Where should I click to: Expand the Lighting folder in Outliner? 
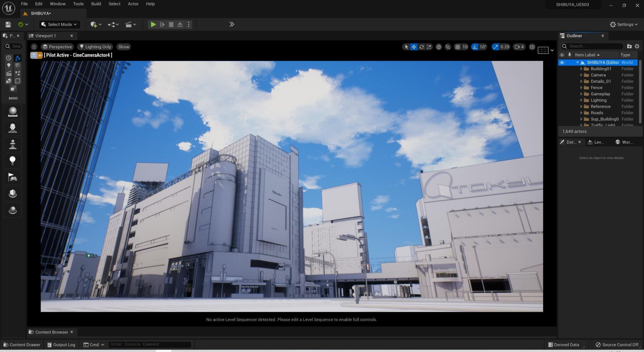pyautogui.click(x=581, y=100)
